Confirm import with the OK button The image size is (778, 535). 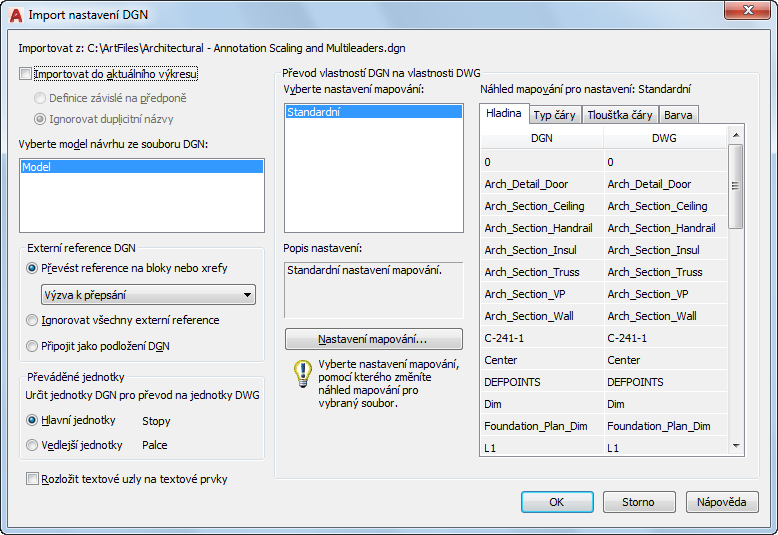point(557,502)
